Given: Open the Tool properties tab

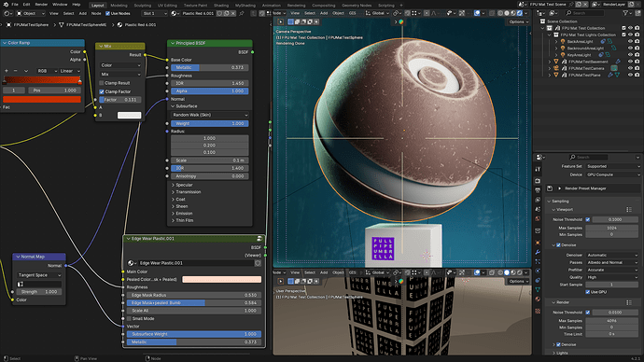Looking at the screenshot, I should tap(538, 169).
